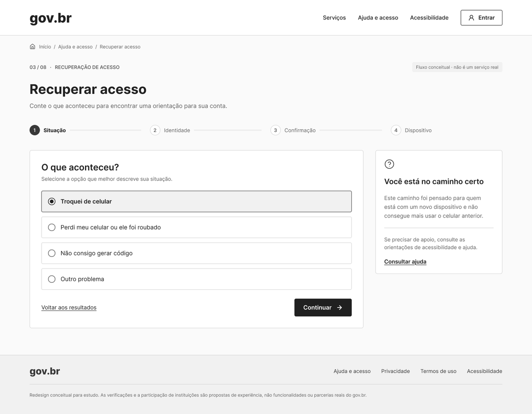Click the user icon in Entrar button
The width and height of the screenshot is (532, 414).
pyautogui.click(x=471, y=18)
